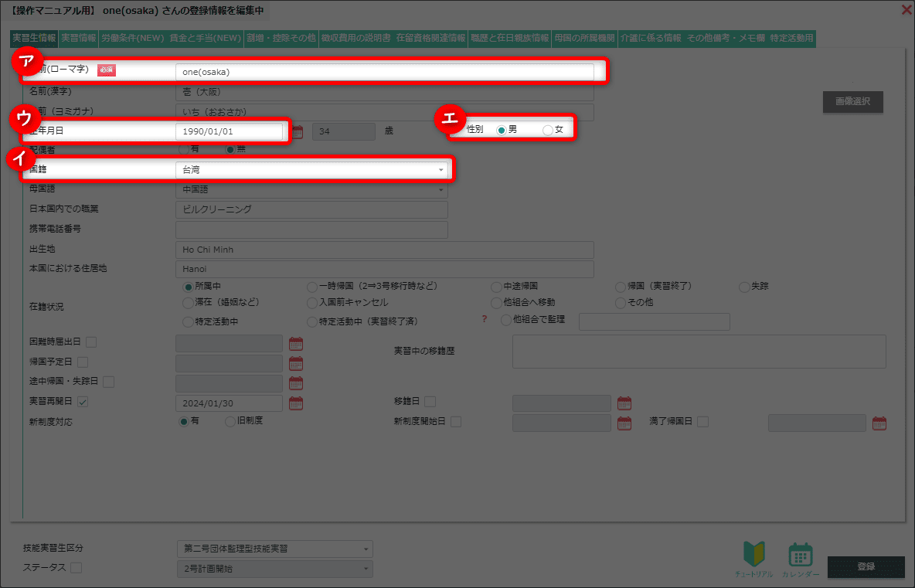Open the チュートリアル beginner-mark icon

pos(754,559)
